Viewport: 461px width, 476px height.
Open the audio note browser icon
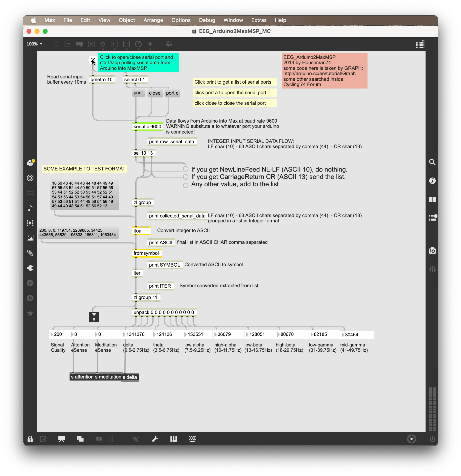coord(30,208)
